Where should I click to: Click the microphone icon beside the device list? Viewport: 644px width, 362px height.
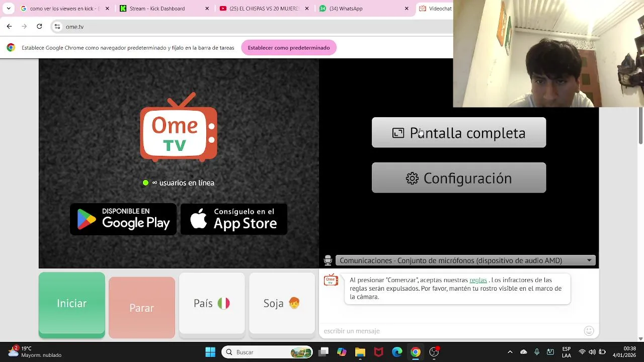tap(328, 260)
